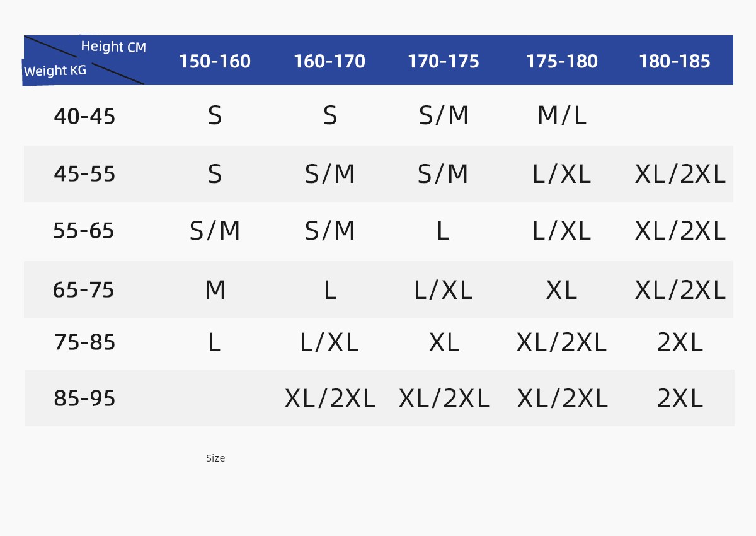Image resolution: width=756 pixels, height=536 pixels.
Task: Click the 45-55 weight row label
Action: pyautogui.click(x=84, y=174)
